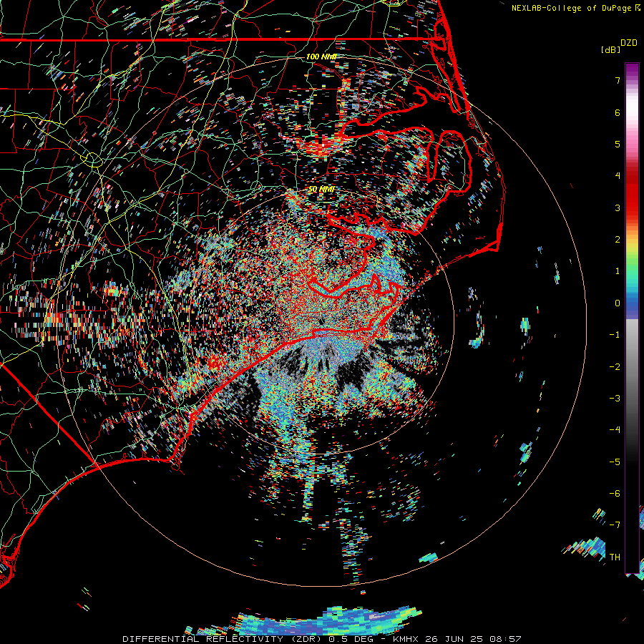Pick the red band of the colorbar
The height and width of the screenshot is (644, 644).
pos(632,193)
